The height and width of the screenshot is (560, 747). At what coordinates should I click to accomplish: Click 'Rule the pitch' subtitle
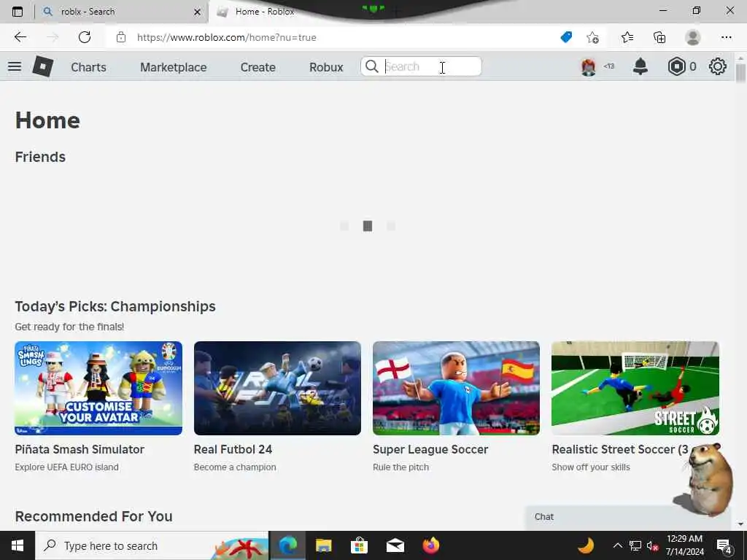coord(400,467)
